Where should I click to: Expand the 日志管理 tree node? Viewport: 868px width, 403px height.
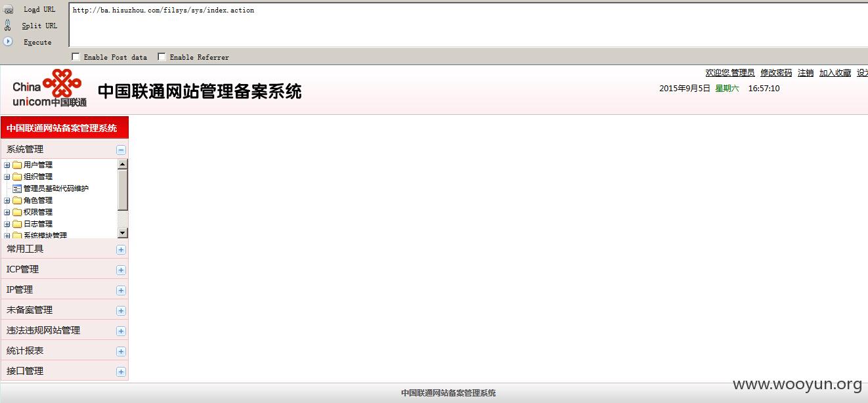coord(7,224)
